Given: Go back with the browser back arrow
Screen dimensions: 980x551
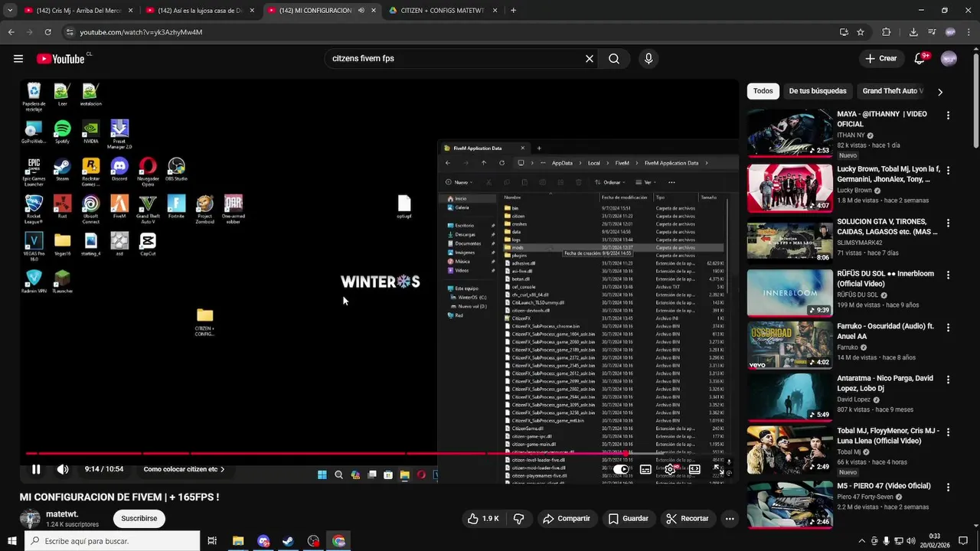Looking at the screenshot, I should click(11, 32).
